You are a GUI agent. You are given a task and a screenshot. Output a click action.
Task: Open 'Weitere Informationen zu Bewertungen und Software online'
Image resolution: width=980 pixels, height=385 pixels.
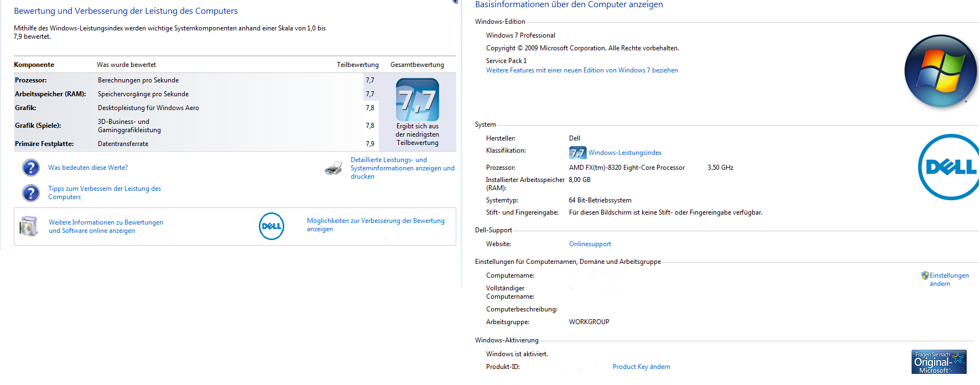[106, 227]
